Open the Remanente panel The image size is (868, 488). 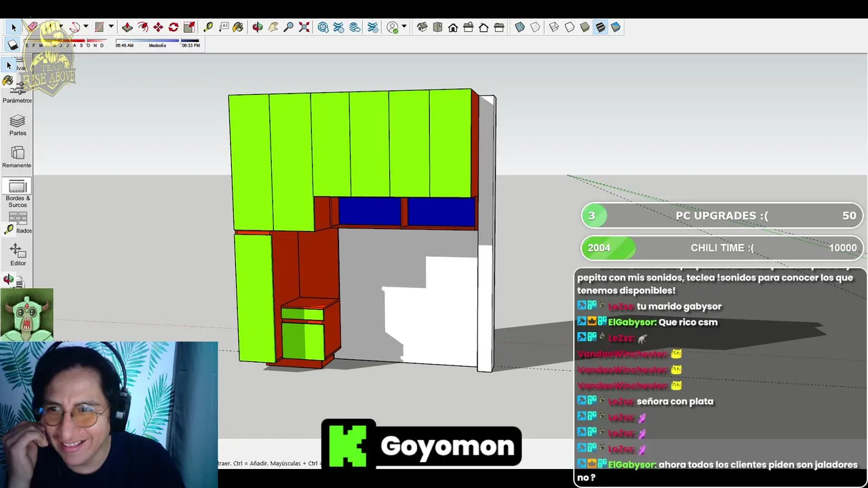(x=17, y=157)
